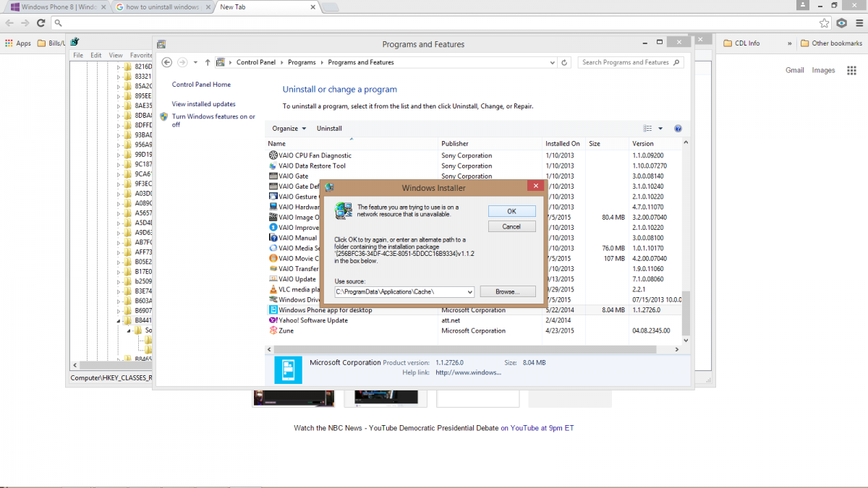Click the Uninstall toolbar button

coord(329,129)
